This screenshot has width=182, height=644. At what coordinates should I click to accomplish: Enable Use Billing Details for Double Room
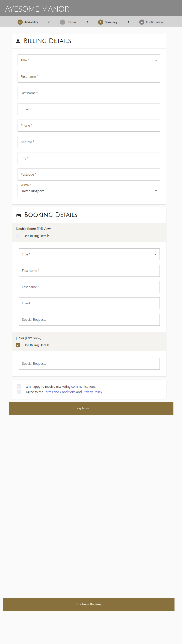[x=18, y=236]
